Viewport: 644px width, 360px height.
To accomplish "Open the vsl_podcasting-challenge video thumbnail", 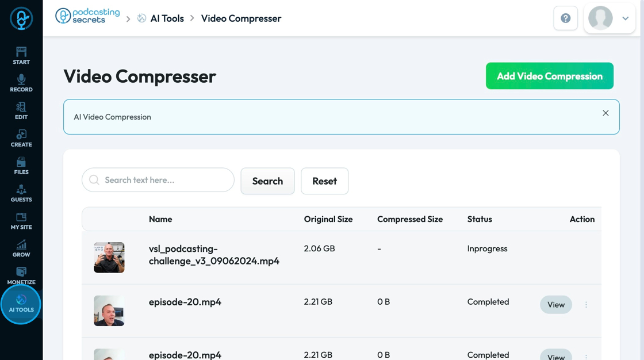I will (x=109, y=257).
